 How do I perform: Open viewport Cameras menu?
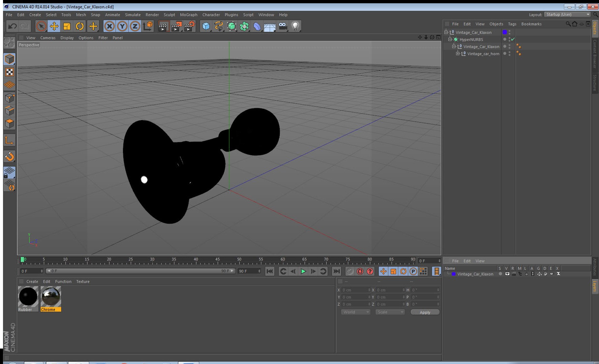tap(48, 38)
